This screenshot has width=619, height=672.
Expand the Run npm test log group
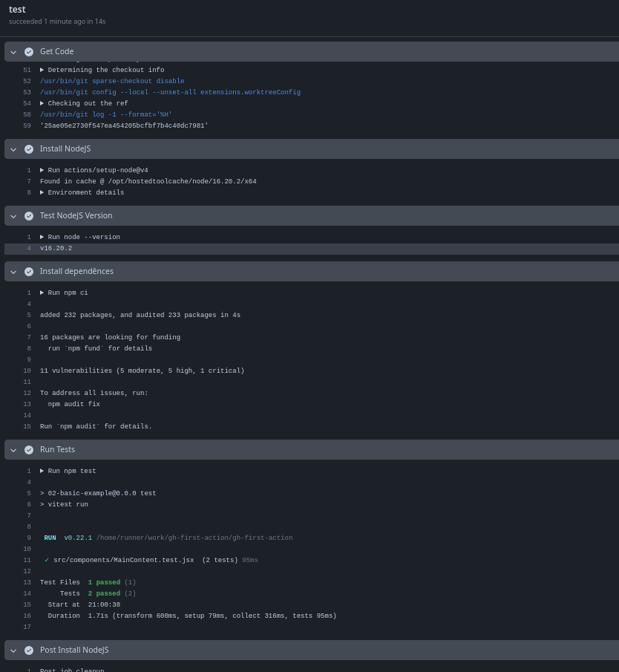tap(42, 471)
